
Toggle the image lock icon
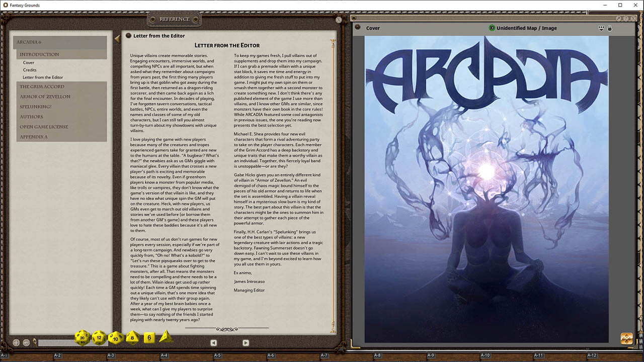coord(610,28)
